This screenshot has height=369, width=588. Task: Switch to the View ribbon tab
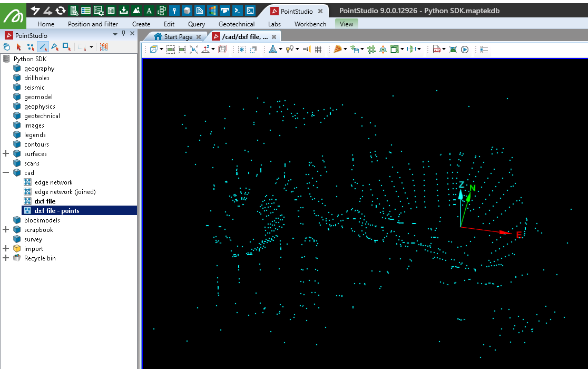click(347, 24)
